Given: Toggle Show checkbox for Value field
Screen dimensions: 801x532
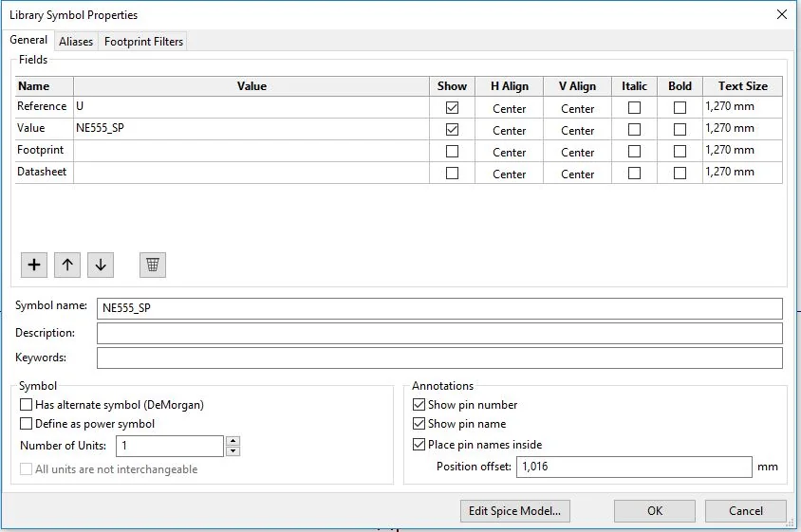Looking at the screenshot, I should click(x=452, y=130).
